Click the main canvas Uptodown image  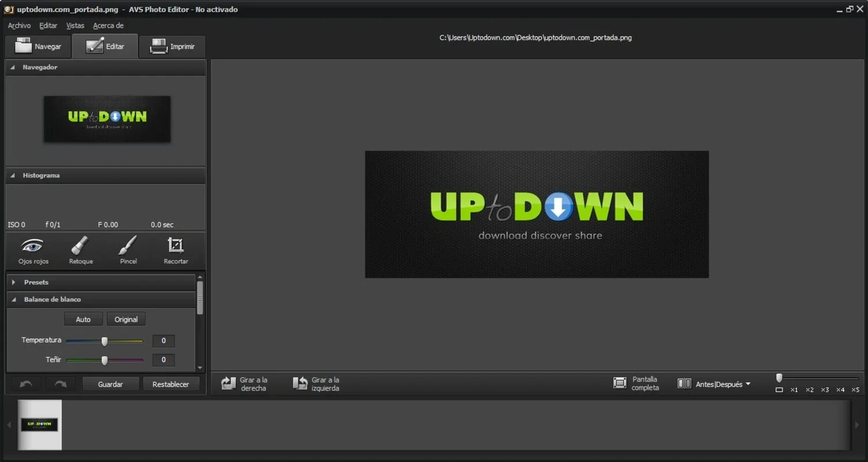coord(537,214)
